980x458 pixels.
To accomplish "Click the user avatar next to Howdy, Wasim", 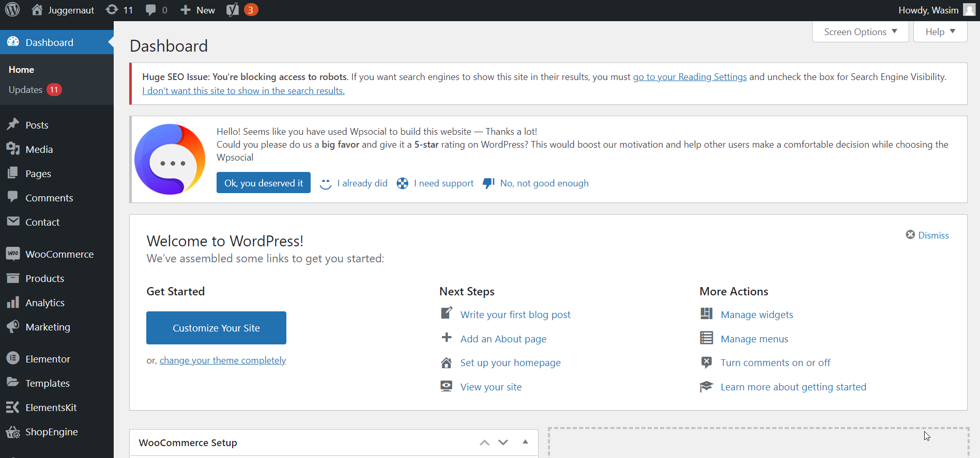I will pos(969,10).
